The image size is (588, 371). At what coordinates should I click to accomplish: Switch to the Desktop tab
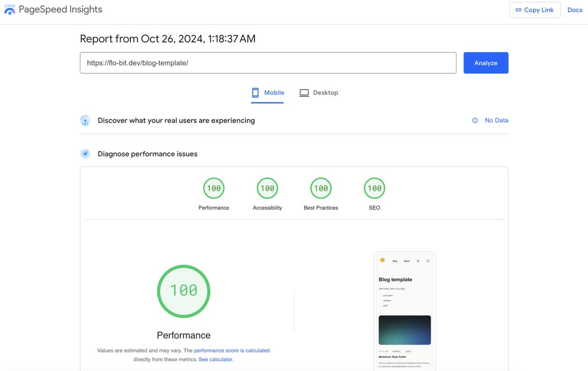(318, 93)
